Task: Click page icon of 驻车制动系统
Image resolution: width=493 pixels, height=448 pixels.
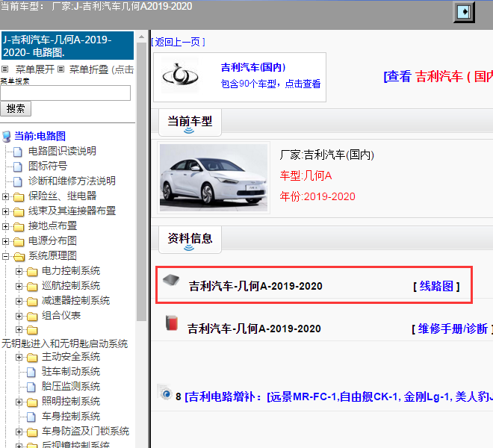Action: click(31, 373)
